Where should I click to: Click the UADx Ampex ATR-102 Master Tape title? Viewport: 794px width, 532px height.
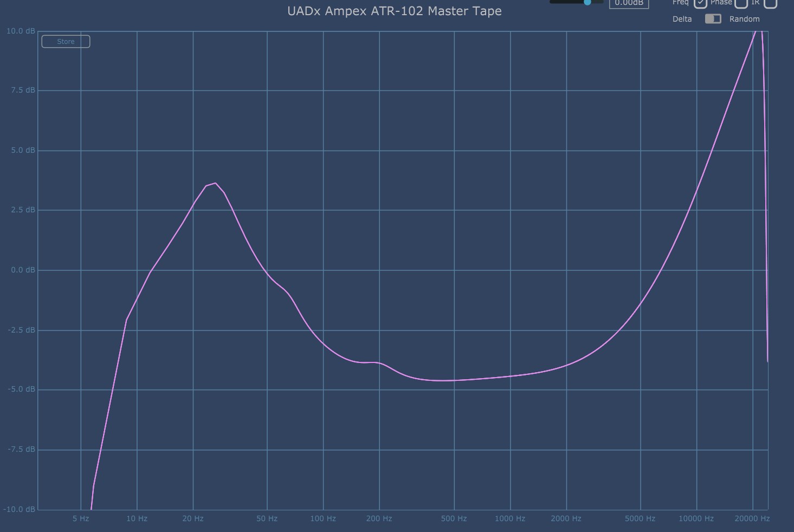coord(394,11)
